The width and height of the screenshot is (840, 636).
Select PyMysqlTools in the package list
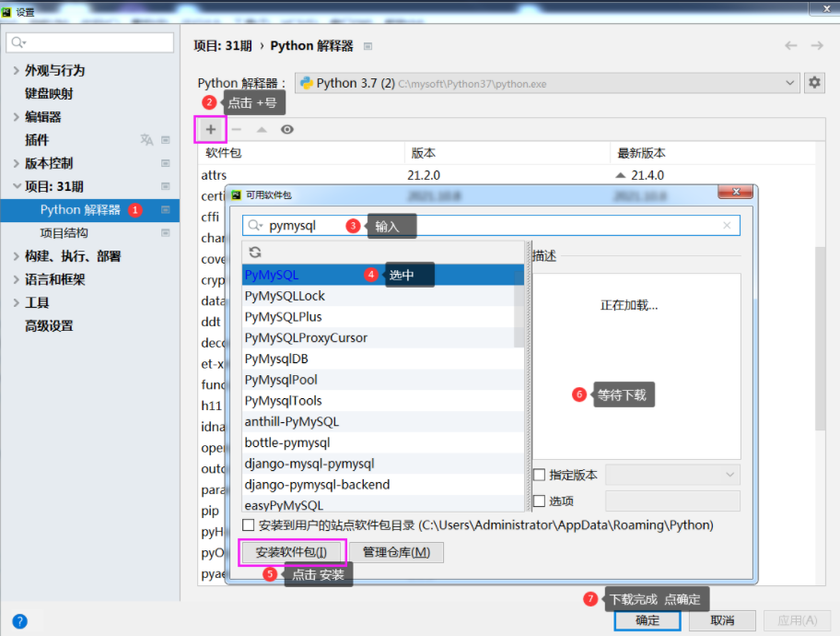coord(382,401)
